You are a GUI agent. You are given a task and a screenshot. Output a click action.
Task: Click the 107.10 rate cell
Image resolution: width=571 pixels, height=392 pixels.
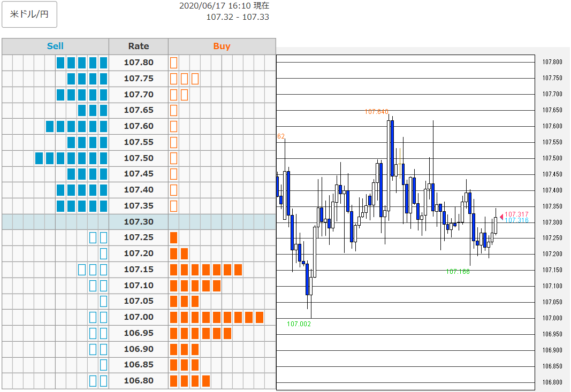pyautogui.click(x=139, y=286)
